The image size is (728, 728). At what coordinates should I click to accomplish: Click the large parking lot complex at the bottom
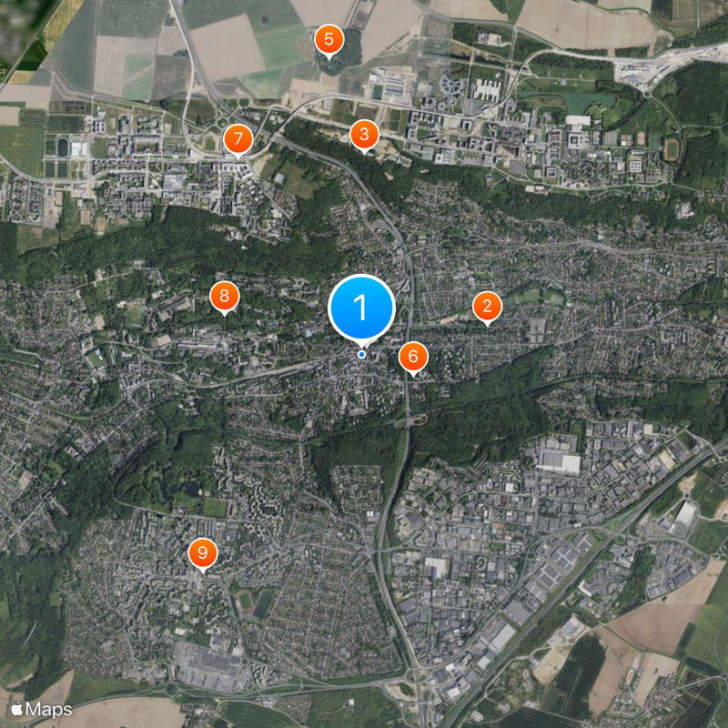(x=208, y=666)
